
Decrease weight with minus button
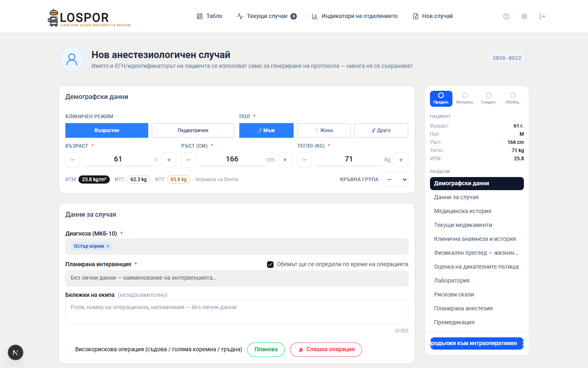(305, 160)
